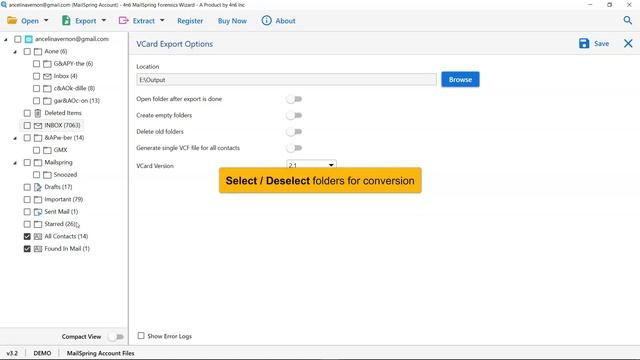This screenshot has height=360, width=640.
Task: Select the Important (79) folder icon
Action: coord(38,200)
